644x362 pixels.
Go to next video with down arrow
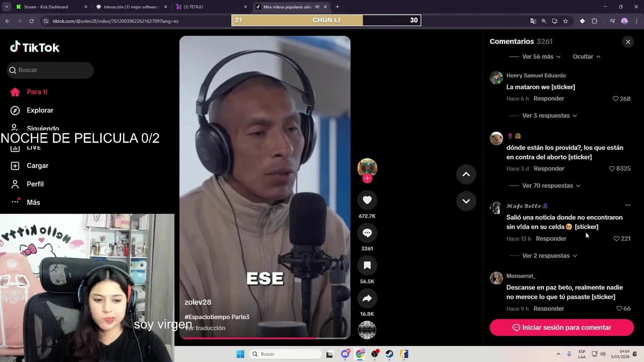(466, 201)
